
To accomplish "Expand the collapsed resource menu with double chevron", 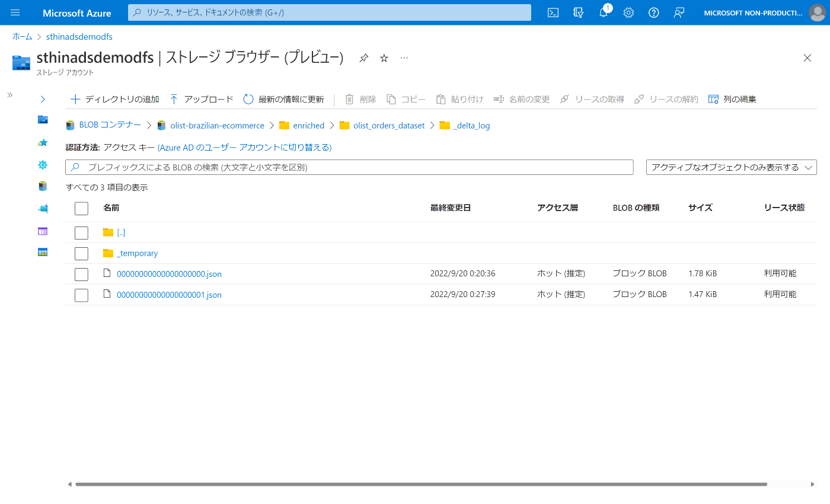I will point(9,95).
